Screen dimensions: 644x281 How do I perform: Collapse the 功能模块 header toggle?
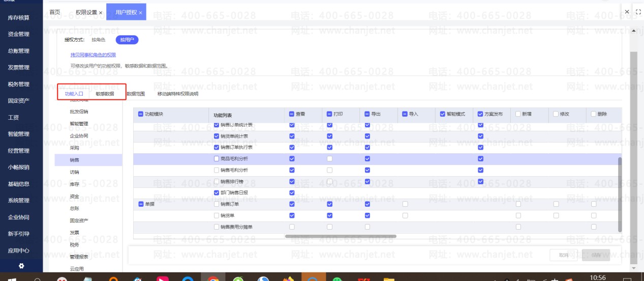(x=140, y=114)
